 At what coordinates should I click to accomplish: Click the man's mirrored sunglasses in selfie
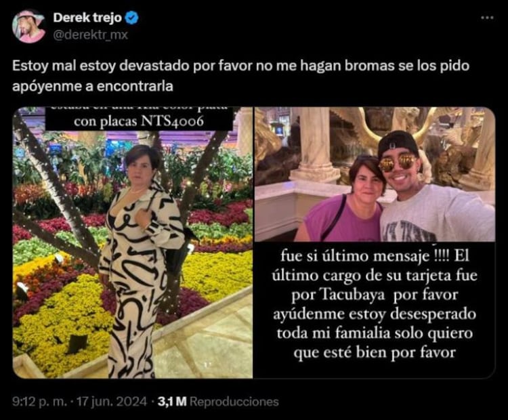click(x=397, y=162)
